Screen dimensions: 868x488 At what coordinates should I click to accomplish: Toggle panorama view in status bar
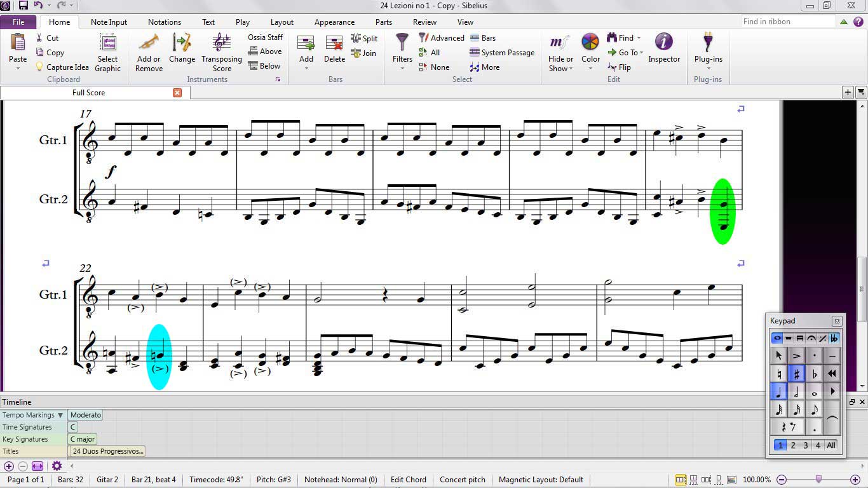coord(731,480)
